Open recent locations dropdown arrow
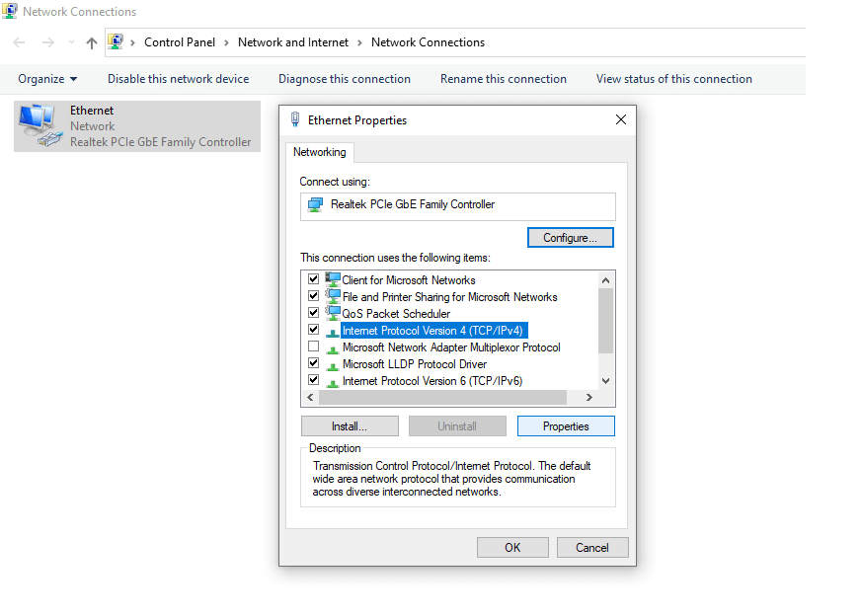Viewport: 862px width, 616px height. 71,42
